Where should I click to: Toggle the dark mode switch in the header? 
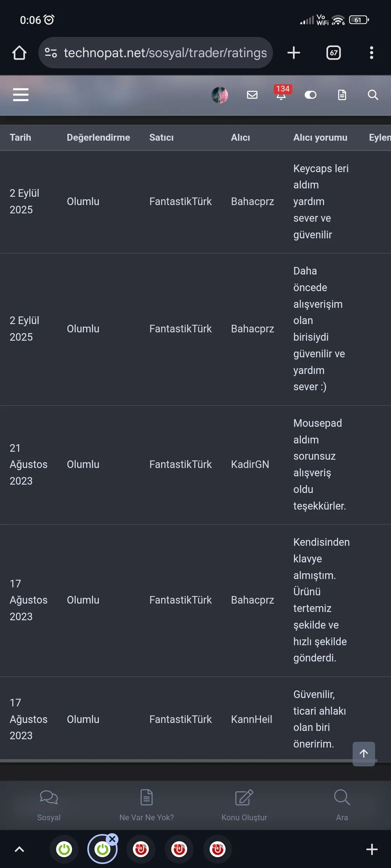point(311,95)
